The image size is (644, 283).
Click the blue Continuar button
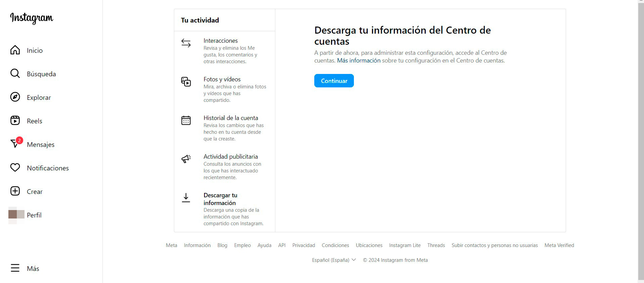point(334,81)
